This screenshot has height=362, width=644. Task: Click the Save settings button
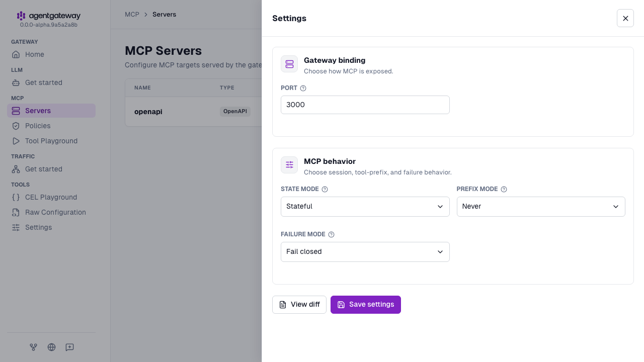[x=366, y=305]
